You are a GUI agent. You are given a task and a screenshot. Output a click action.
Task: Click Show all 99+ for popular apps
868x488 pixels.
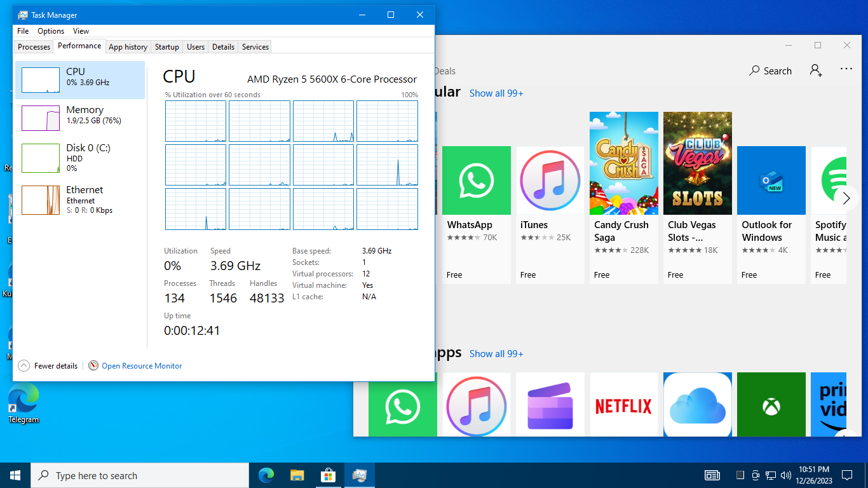coord(496,93)
